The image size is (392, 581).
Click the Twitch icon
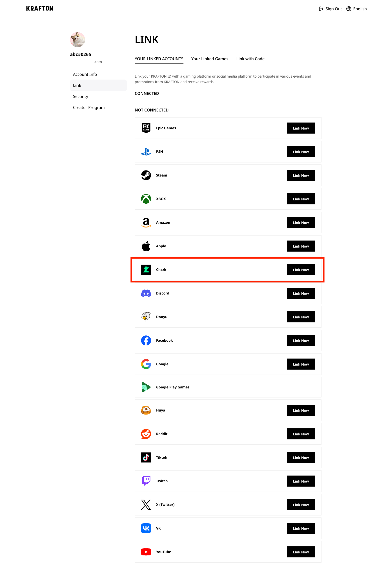pos(146,481)
